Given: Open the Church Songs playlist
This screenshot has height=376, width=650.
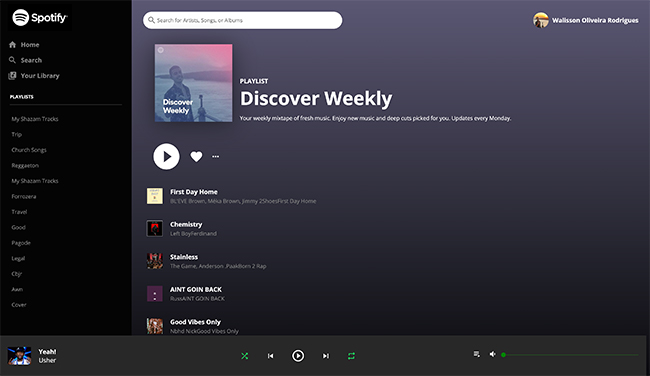Looking at the screenshot, I should pyautogui.click(x=29, y=150).
